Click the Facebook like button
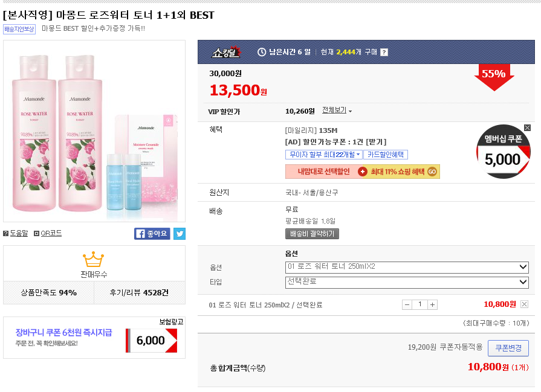 click(152, 234)
